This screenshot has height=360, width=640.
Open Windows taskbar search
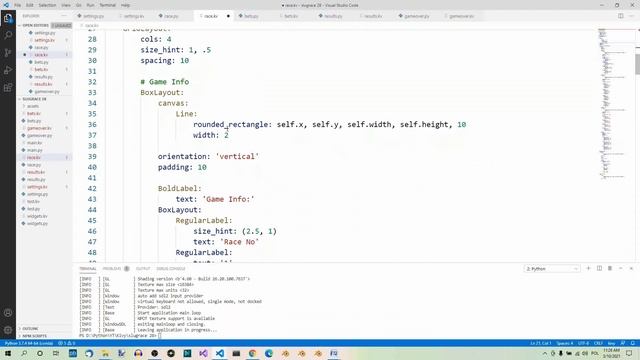[24, 353]
